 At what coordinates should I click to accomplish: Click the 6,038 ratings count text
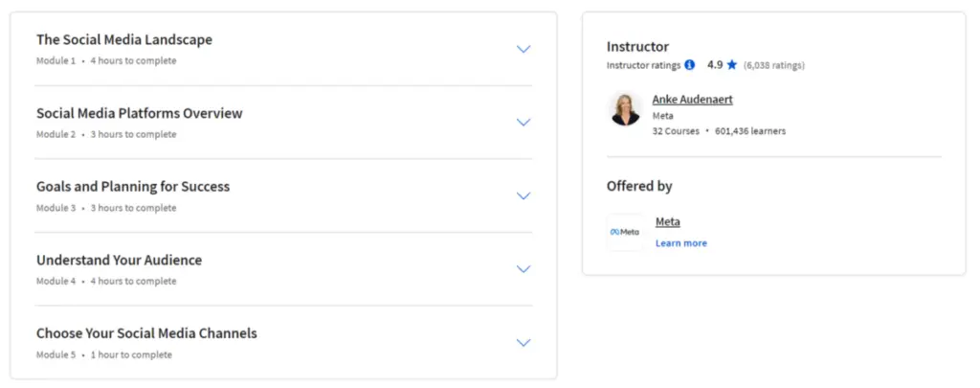pyautogui.click(x=773, y=66)
